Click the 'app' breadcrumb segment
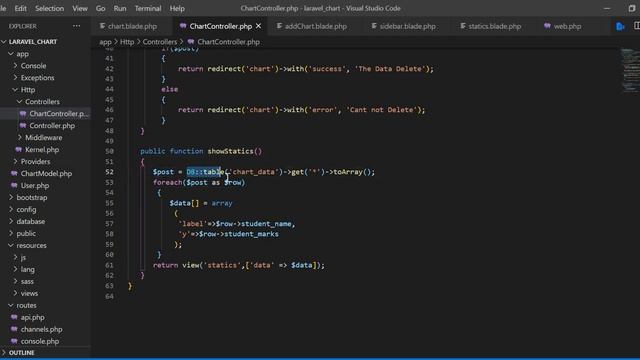This screenshot has height=360, width=640. point(105,42)
